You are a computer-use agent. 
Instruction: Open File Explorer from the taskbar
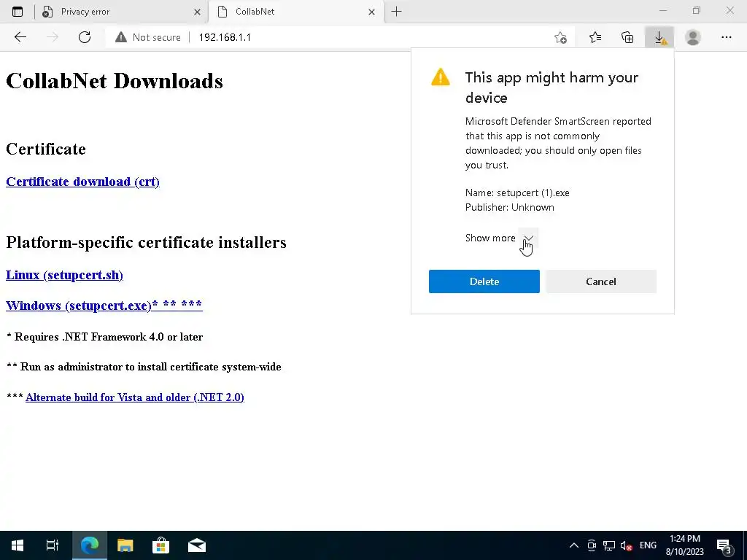pyautogui.click(x=125, y=545)
